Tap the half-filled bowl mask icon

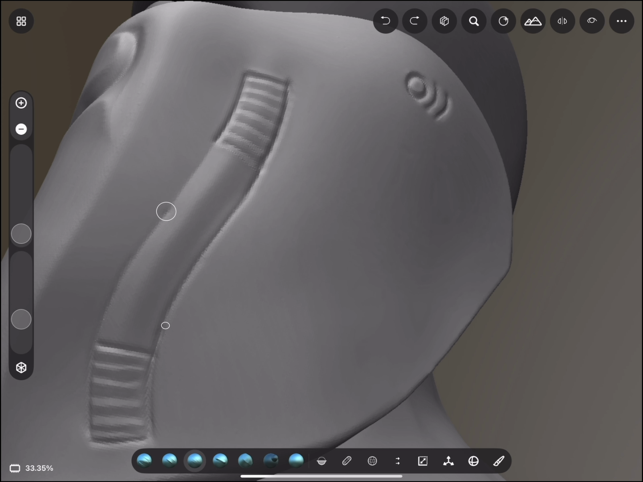point(322,461)
